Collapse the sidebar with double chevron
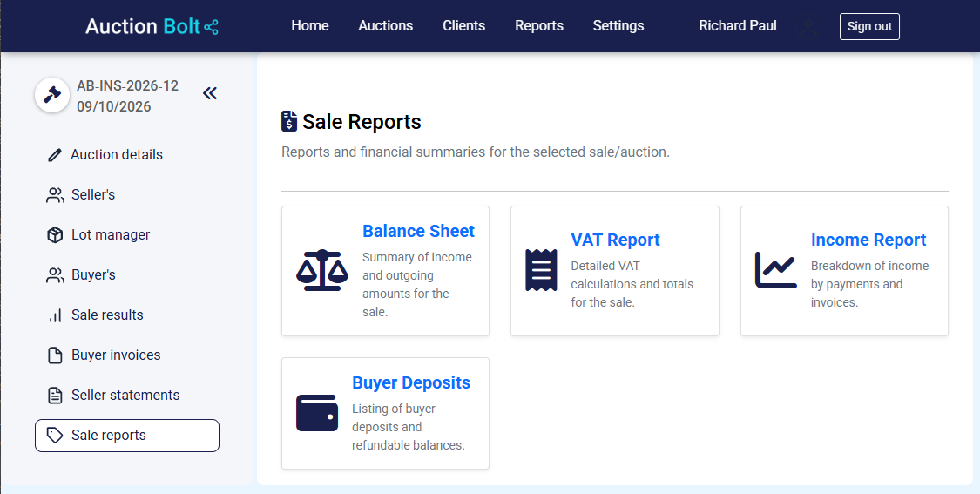980x494 pixels. point(210,93)
